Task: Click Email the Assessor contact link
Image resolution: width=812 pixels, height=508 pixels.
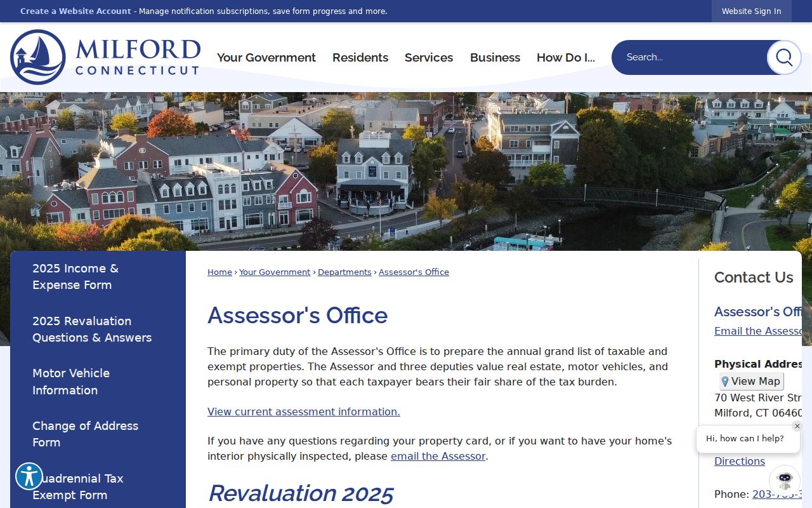Action: (758, 331)
